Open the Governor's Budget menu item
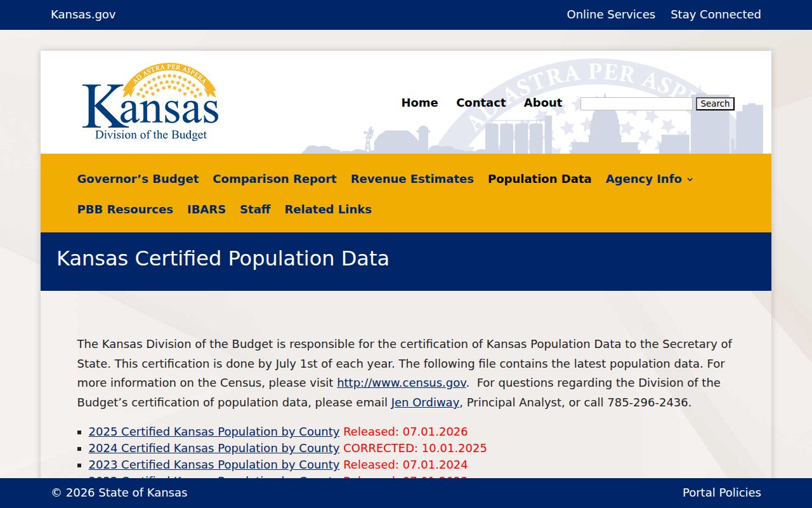Viewport: 812px width, 508px height. (x=138, y=179)
